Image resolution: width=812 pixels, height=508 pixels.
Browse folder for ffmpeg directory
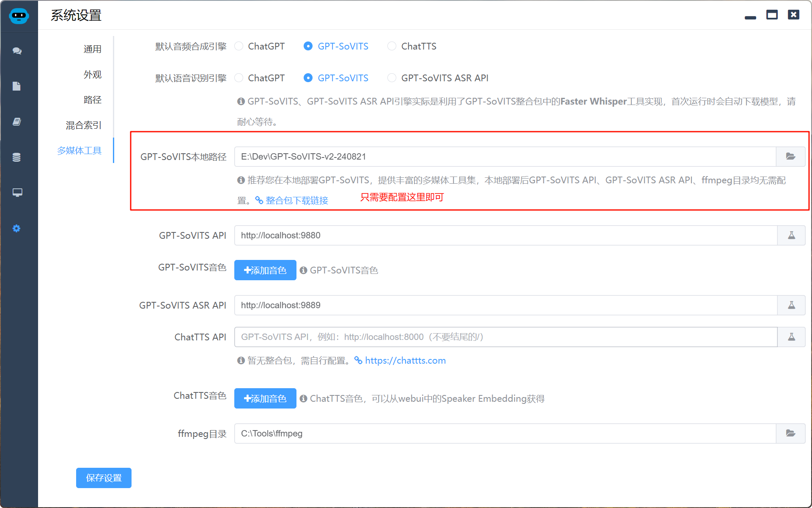[x=790, y=433]
